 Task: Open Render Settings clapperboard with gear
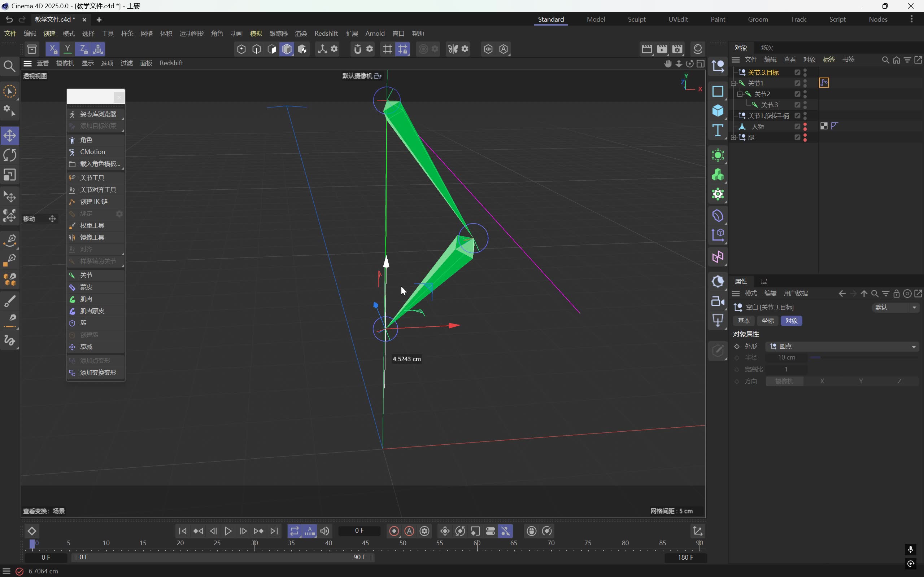[677, 49]
